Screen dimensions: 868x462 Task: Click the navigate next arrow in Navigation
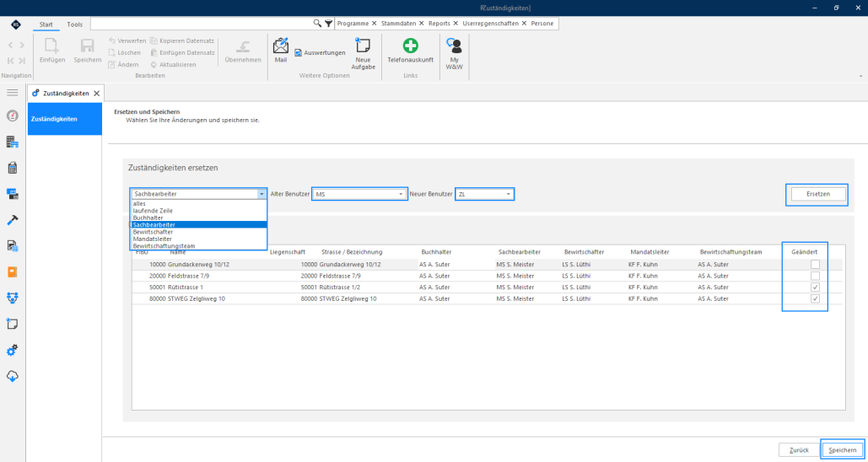tap(22, 46)
